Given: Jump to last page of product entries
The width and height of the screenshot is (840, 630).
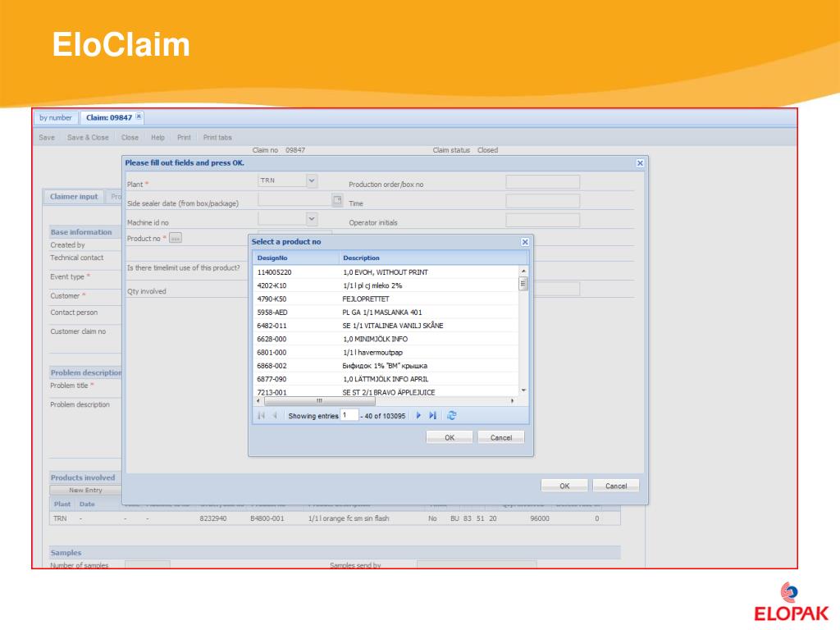Looking at the screenshot, I should tap(433, 416).
